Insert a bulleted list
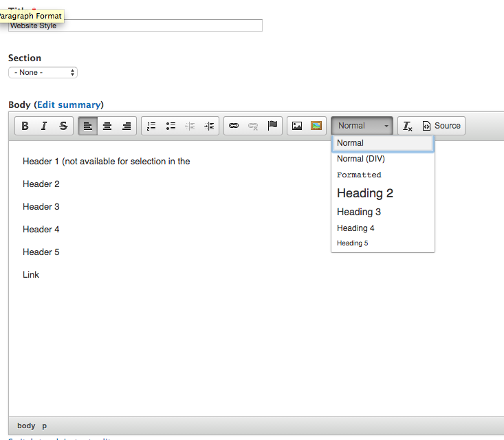 pos(171,126)
